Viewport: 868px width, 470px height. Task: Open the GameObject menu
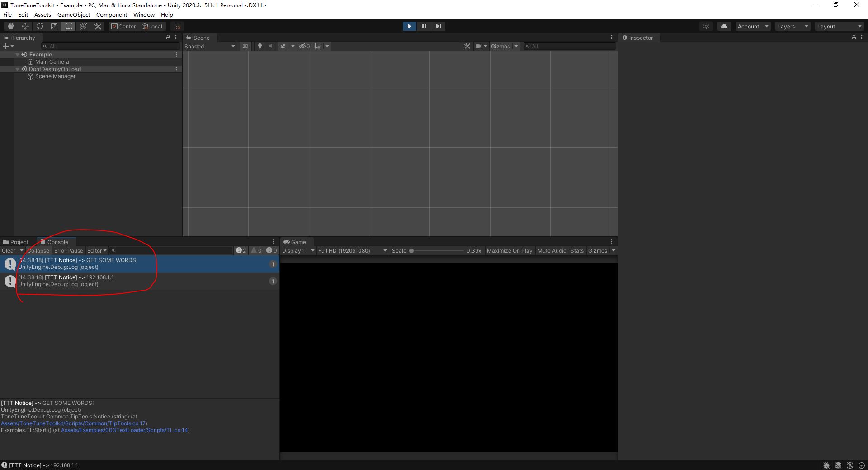(74, 15)
